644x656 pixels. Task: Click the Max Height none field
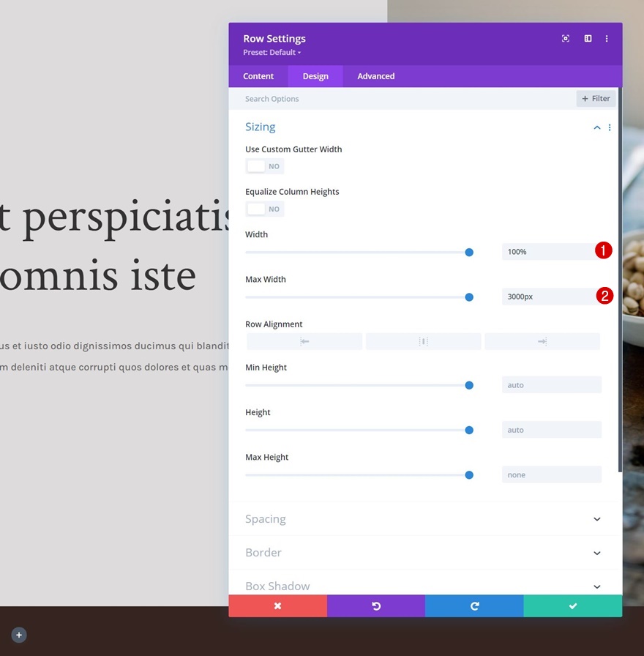coord(552,474)
